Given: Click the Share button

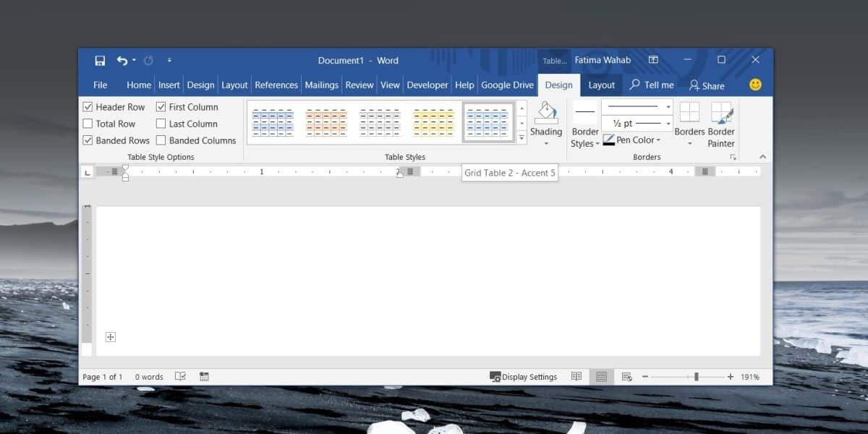Looking at the screenshot, I should coord(707,85).
